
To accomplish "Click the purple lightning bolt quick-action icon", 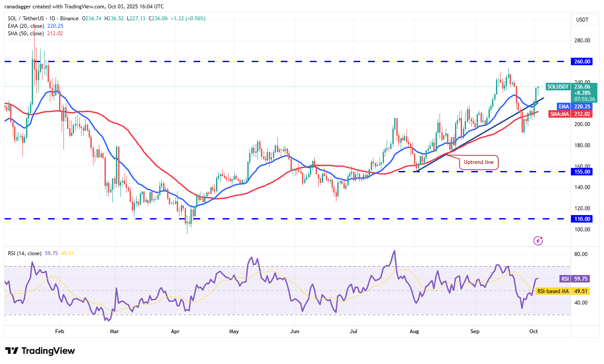I will click(539, 241).
